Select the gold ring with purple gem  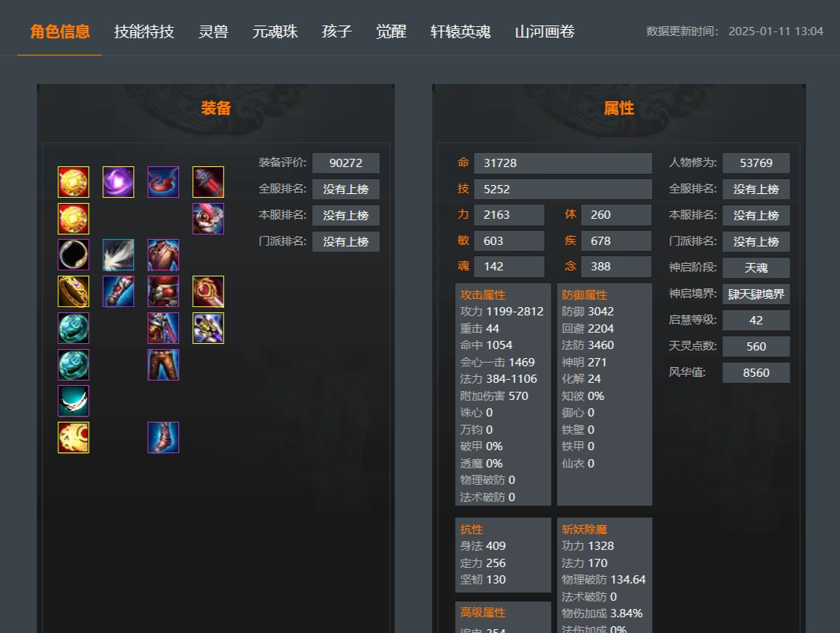(73, 291)
